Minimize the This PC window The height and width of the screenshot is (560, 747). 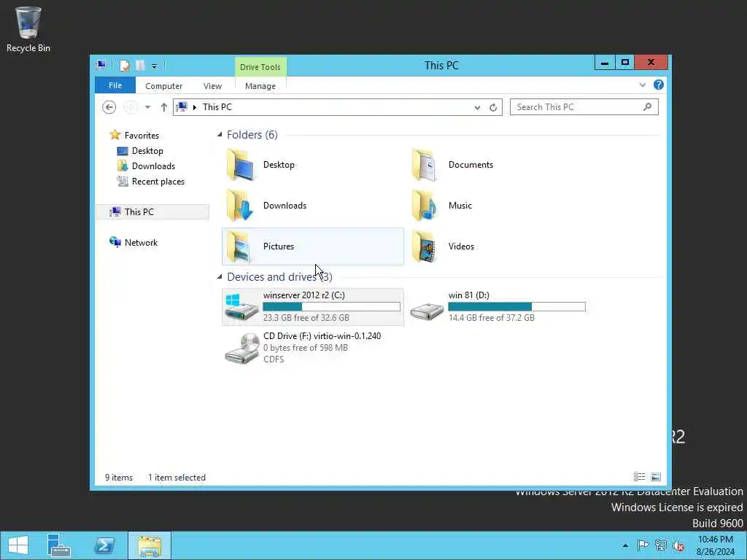[605, 63]
